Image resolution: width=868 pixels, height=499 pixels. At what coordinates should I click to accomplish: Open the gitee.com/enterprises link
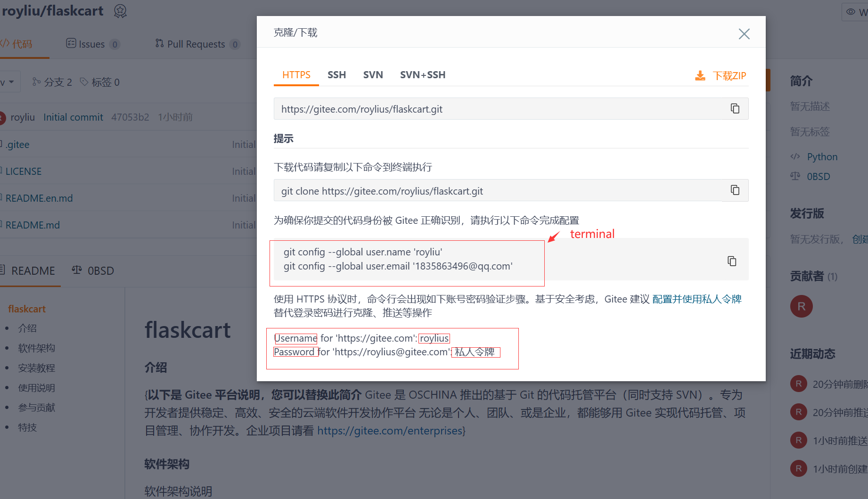[390, 431]
